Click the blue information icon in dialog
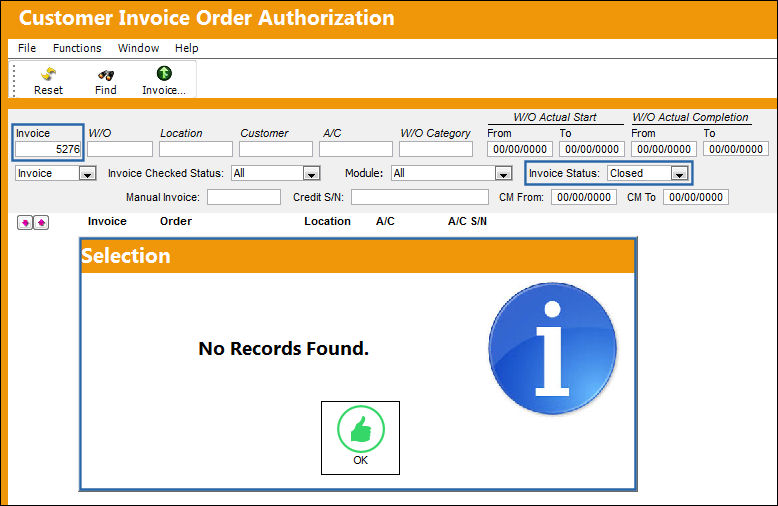Image resolution: width=778 pixels, height=506 pixels. click(x=552, y=348)
